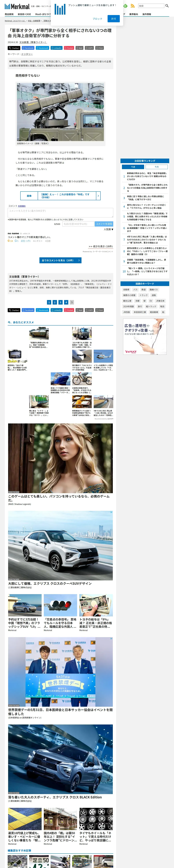Click the COPY button below the date
This screenshot has width=174, height=868.
pyautogui.click(x=89, y=48)
